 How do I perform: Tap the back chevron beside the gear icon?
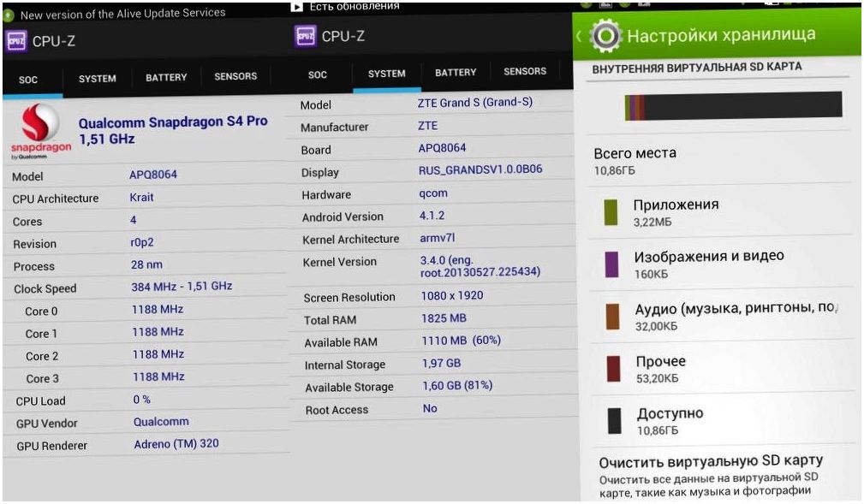pyautogui.click(x=579, y=36)
